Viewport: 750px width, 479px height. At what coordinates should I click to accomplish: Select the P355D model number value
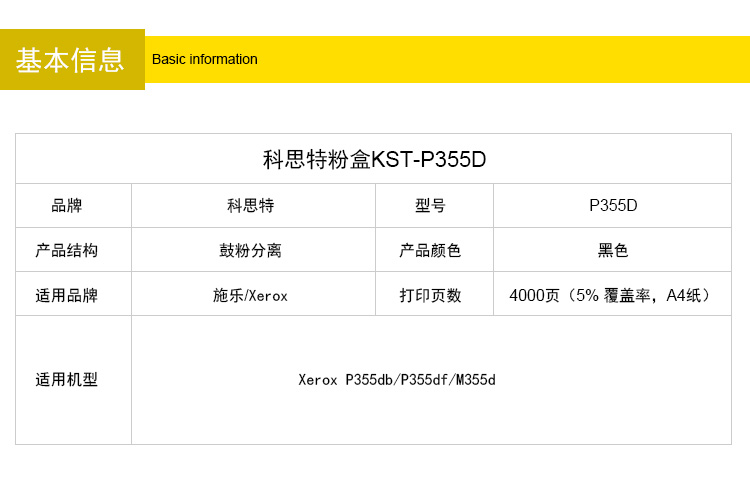click(612, 206)
